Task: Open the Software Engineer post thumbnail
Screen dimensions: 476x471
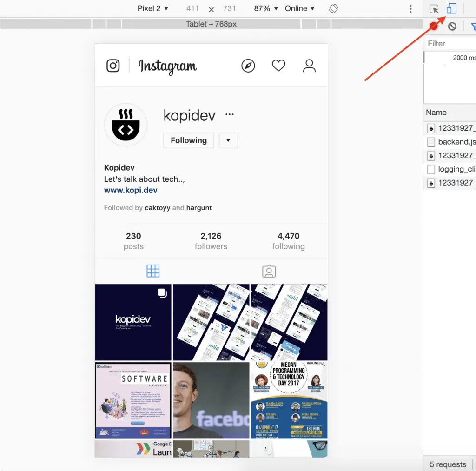Action: tap(133, 400)
